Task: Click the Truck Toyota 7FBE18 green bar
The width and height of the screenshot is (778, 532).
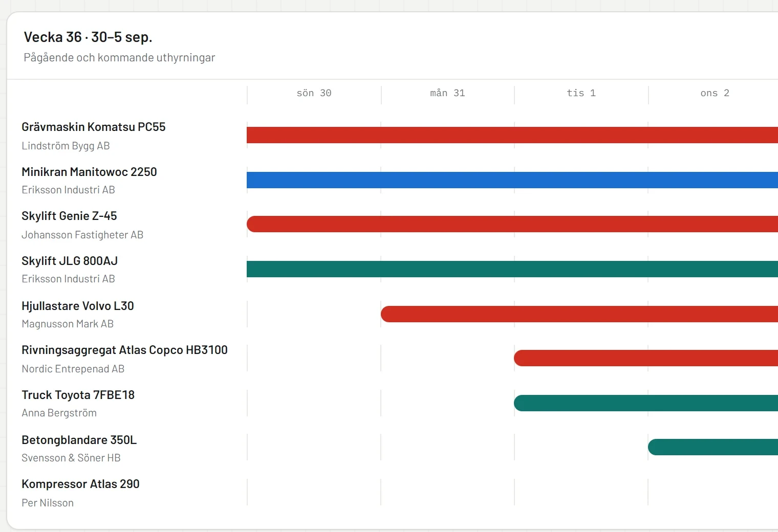Action: point(646,403)
